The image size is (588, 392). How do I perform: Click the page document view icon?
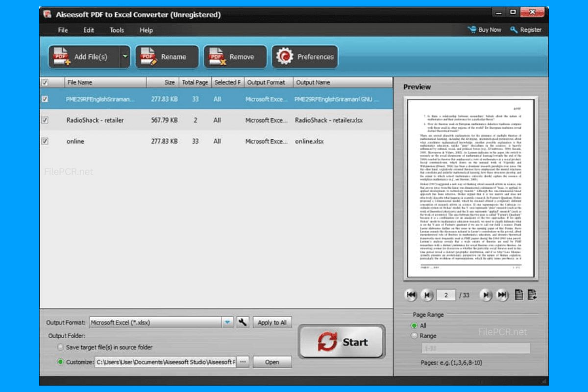pos(519,295)
